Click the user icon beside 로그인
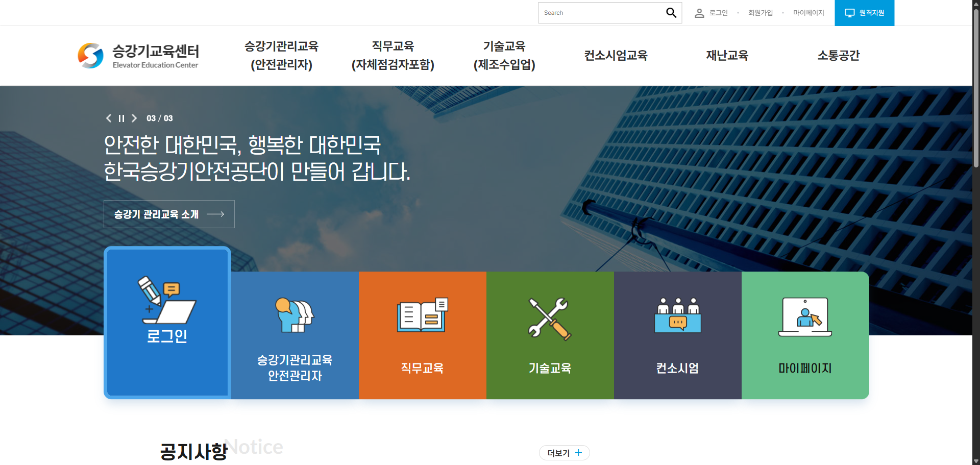The height and width of the screenshot is (465, 980). pos(699,13)
